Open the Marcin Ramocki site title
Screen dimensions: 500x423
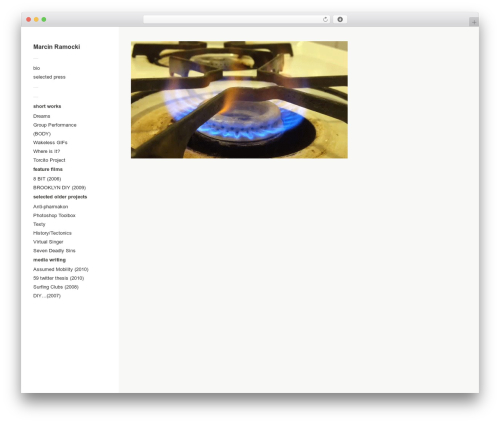[57, 47]
